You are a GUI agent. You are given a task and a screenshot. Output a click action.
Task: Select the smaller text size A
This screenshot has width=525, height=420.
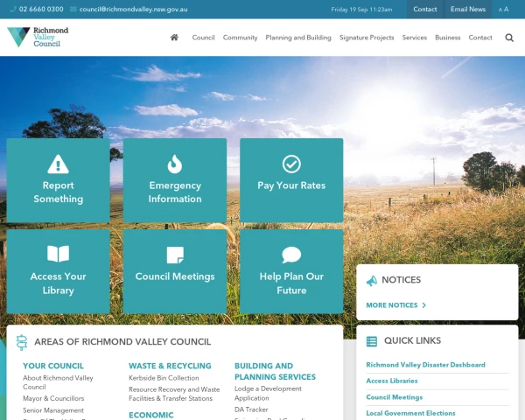[500, 10]
